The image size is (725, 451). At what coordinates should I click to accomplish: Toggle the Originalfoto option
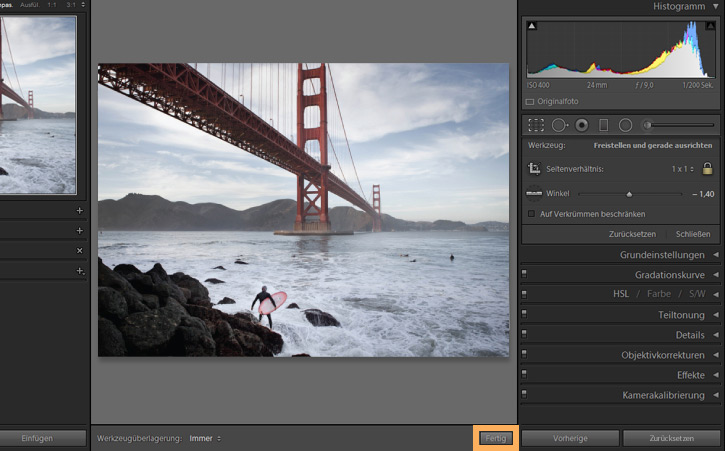[x=530, y=102]
